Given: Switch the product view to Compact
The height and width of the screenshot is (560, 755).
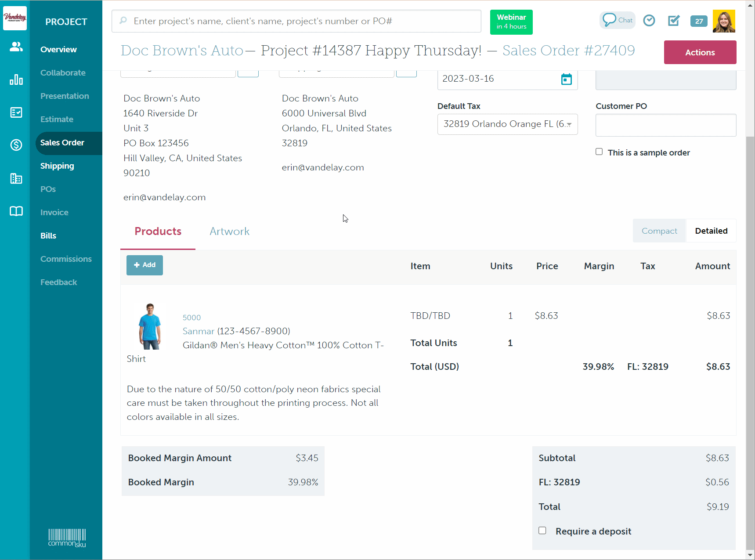Looking at the screenshot, I should click(659, 231).
